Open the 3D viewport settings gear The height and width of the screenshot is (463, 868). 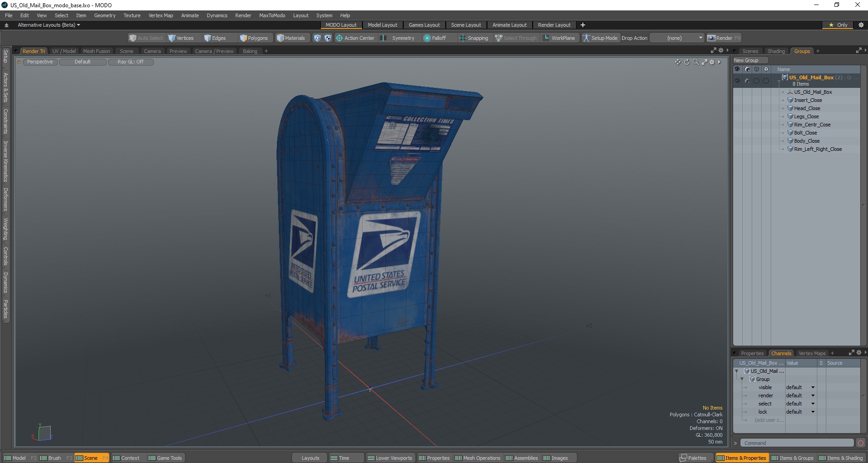[x=712, y=62]
